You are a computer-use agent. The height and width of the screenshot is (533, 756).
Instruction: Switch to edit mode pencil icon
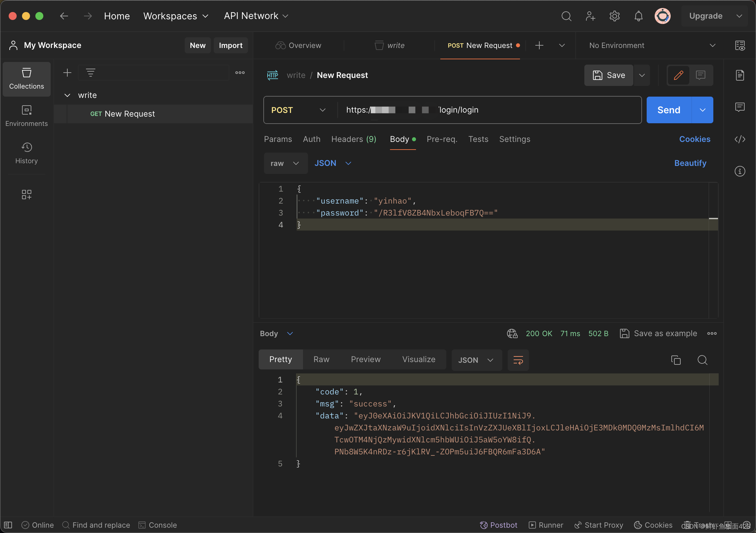pyautogui.click(x=679, y=75)
